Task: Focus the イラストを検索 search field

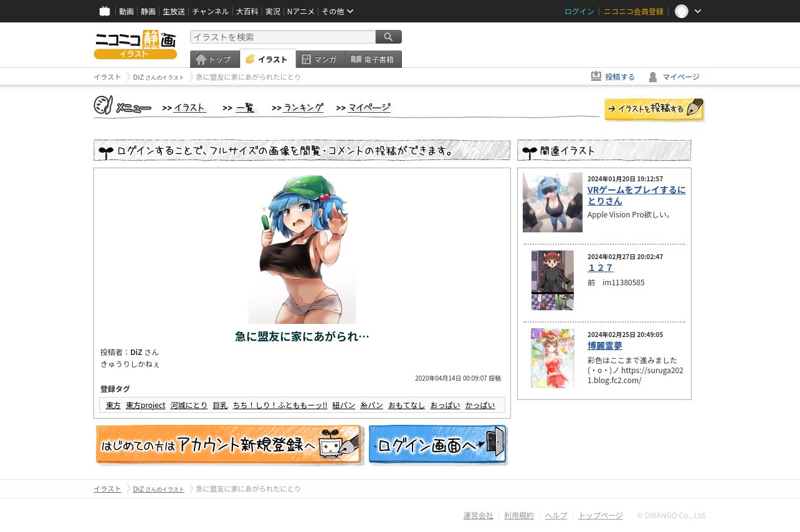Action: pos(283,37)
